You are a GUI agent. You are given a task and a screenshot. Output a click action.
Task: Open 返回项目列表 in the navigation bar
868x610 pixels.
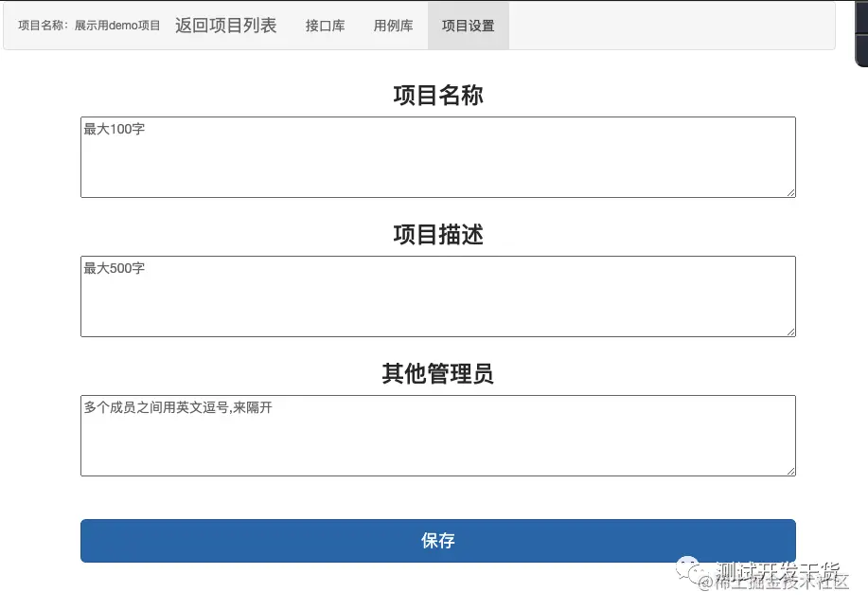click(x=226, y=26)
